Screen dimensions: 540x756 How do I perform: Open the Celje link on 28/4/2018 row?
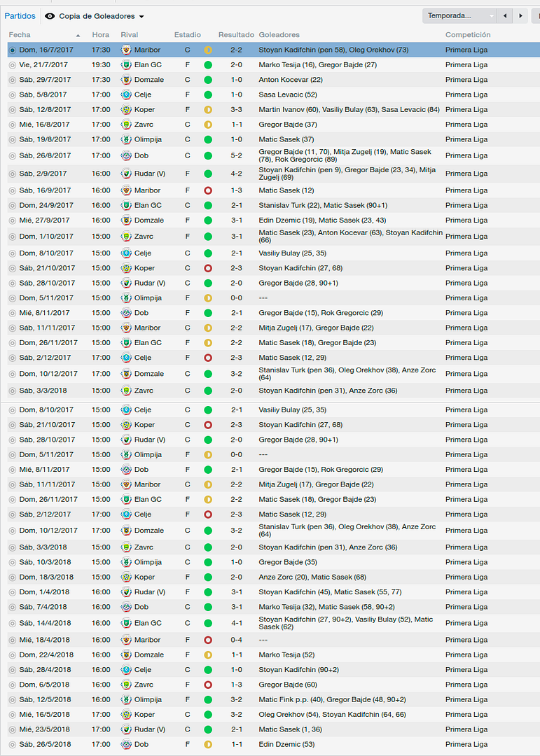143,670
